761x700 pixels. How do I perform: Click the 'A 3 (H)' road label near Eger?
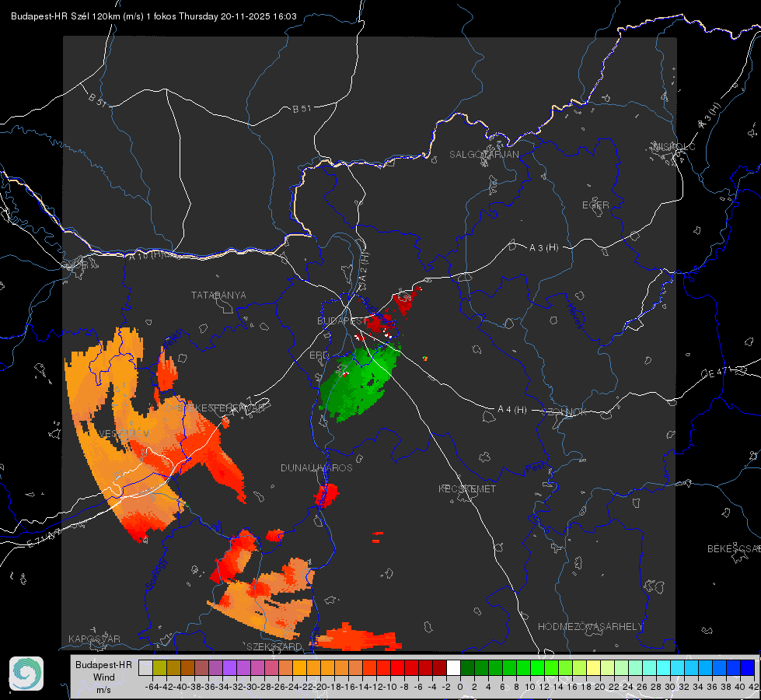click(543, 248)
